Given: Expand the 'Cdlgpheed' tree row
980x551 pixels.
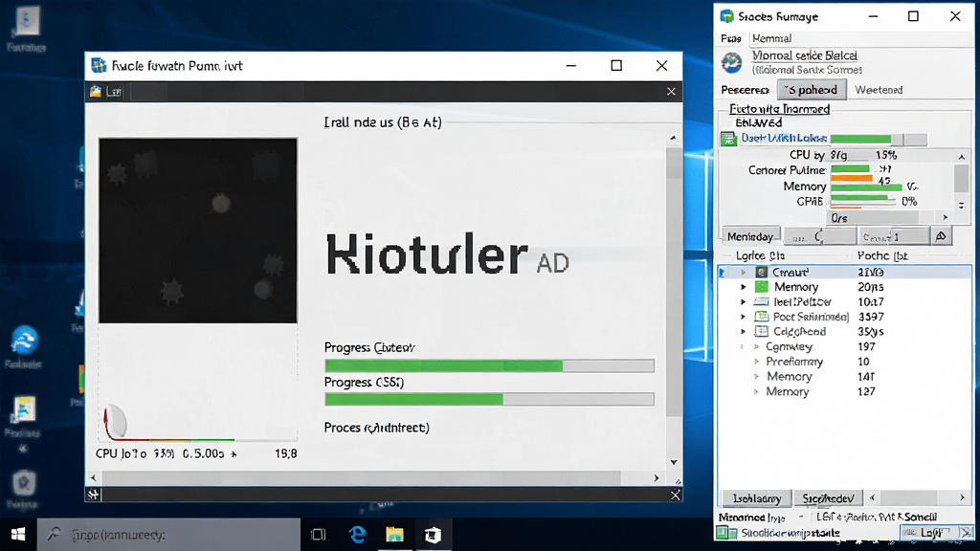Looking at the screenshot, I should tap(744, 332).
